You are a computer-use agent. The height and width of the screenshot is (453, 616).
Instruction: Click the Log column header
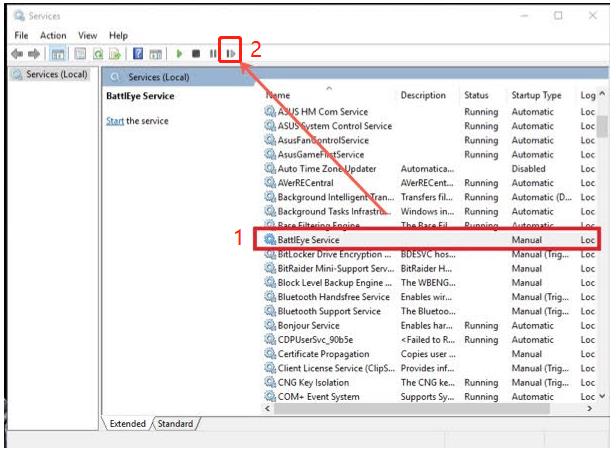(588, 95)
